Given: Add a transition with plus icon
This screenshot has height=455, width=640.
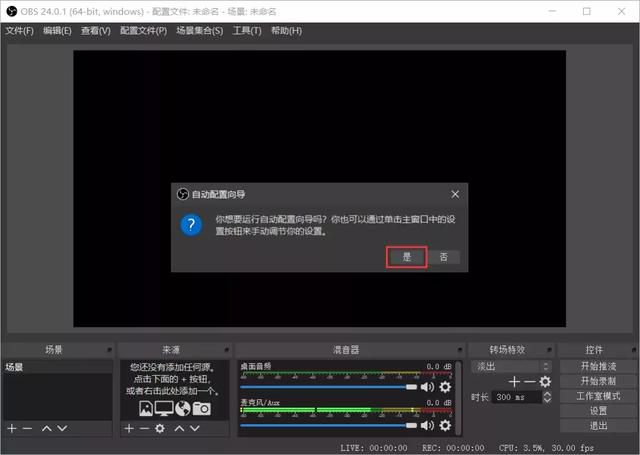Looking at the screenshot, I should pos(514,382).
